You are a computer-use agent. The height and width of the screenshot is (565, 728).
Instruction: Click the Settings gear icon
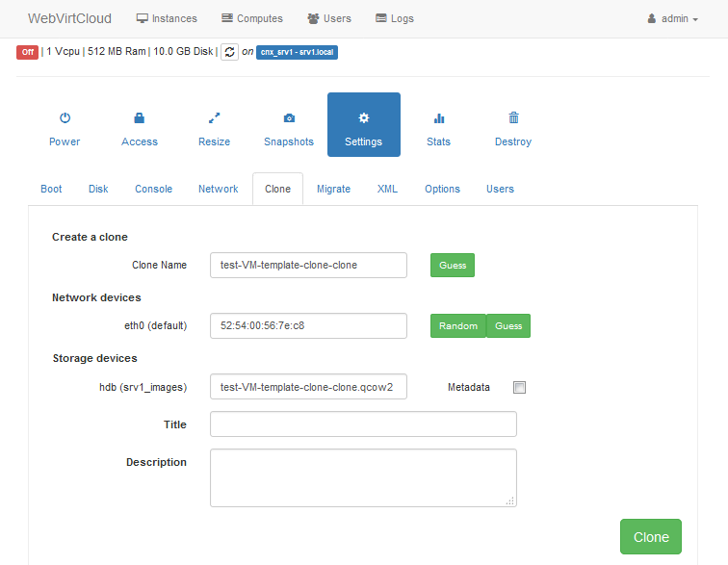363,118
